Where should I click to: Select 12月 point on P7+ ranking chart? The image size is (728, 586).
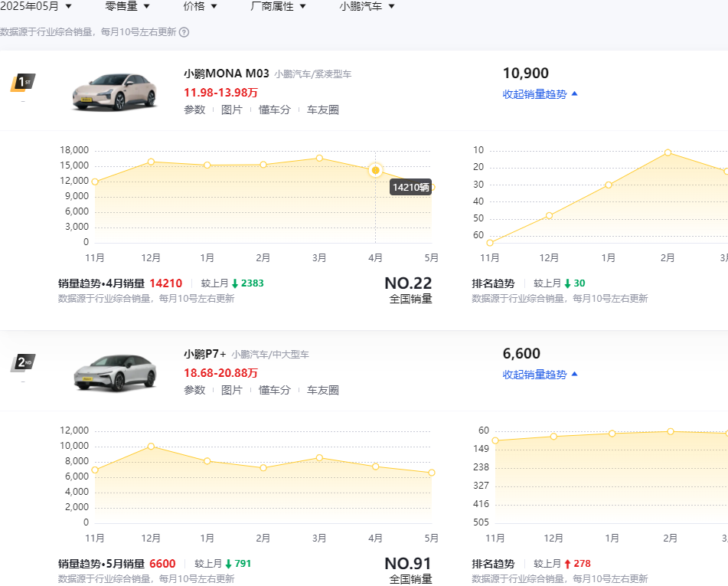coord(553,437)
